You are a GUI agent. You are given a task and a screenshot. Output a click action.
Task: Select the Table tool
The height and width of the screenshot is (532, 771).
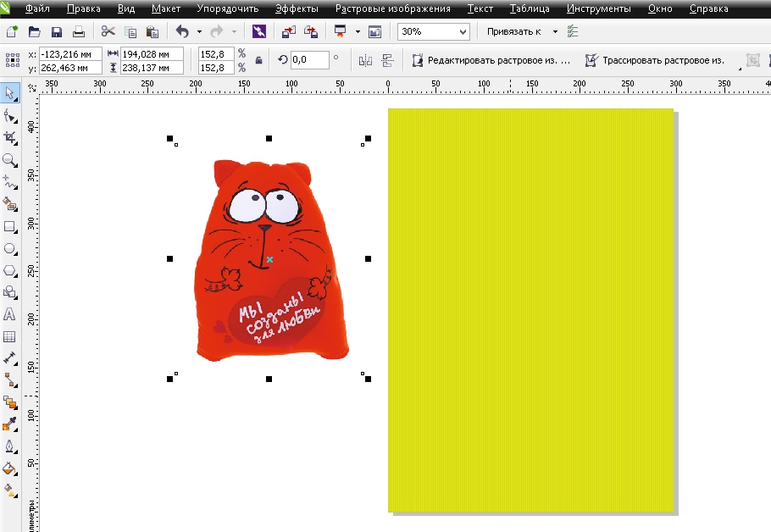pos(10,337)
